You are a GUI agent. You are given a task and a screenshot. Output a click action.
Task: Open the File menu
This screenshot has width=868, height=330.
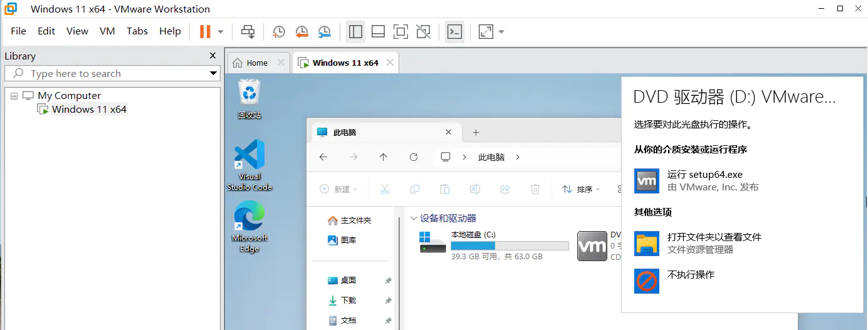coord(18,31)
